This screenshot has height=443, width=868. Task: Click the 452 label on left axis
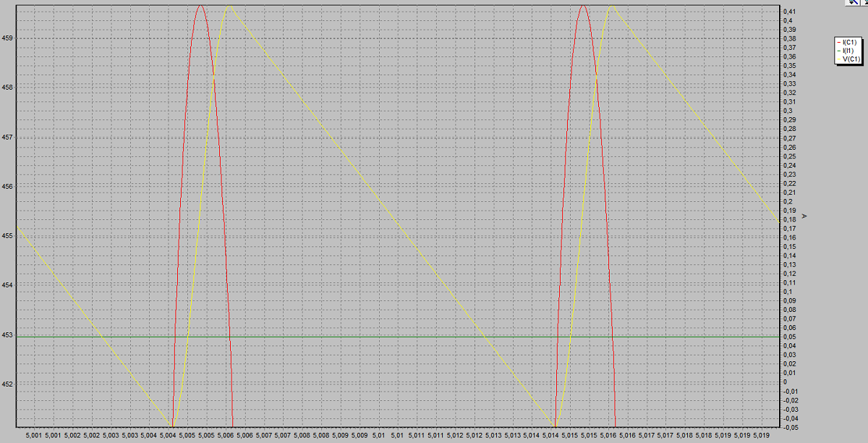click(7, 384)
